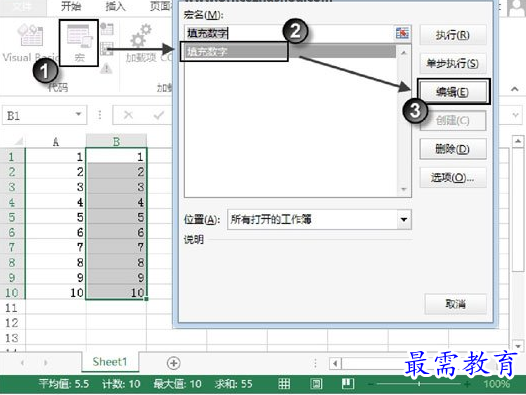Switch to Normal view in status bar
This screenshot has height=395, width=526.
[284, 384]
